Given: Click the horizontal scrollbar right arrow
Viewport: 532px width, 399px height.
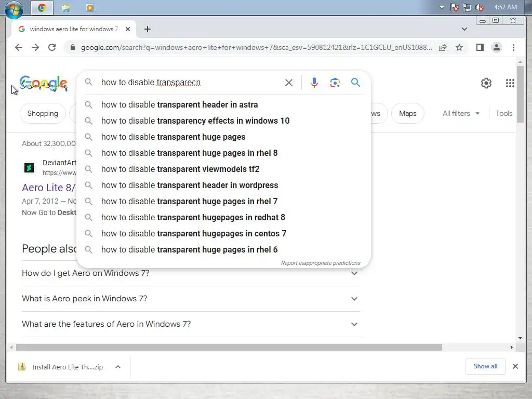Looking at the screenshot, I should 512,348.
